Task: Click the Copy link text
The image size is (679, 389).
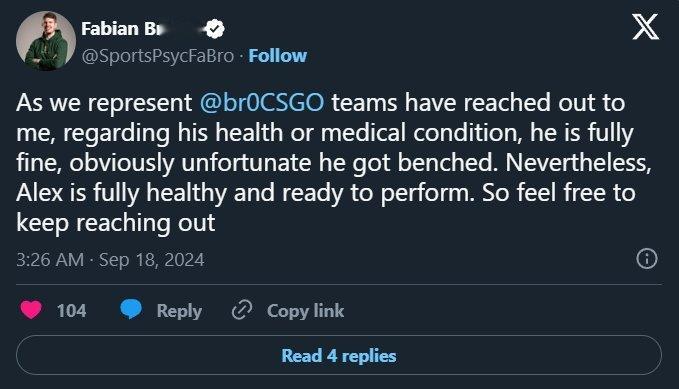Action: point(305,311)
